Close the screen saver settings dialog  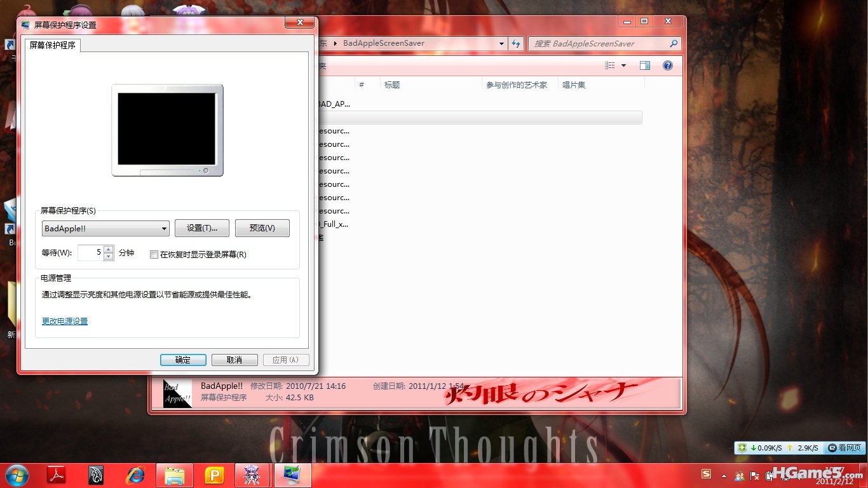pyautogui.click(x=299, y=23)
